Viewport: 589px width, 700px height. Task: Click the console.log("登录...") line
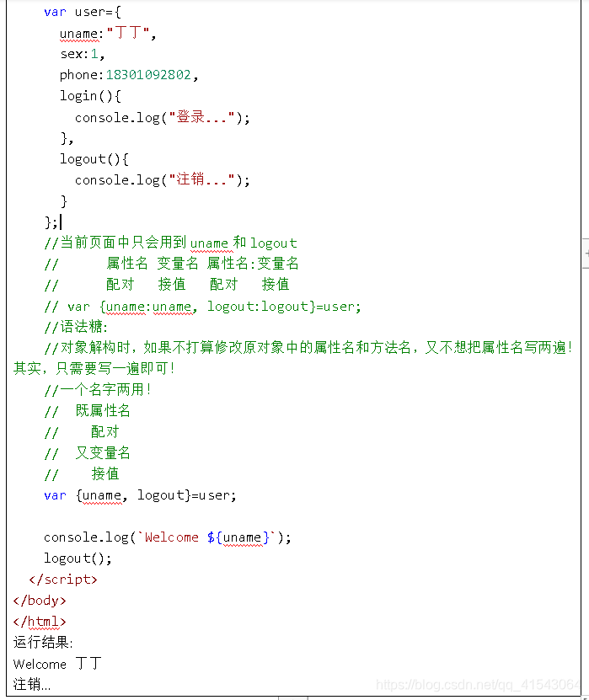tap(162, 117)
